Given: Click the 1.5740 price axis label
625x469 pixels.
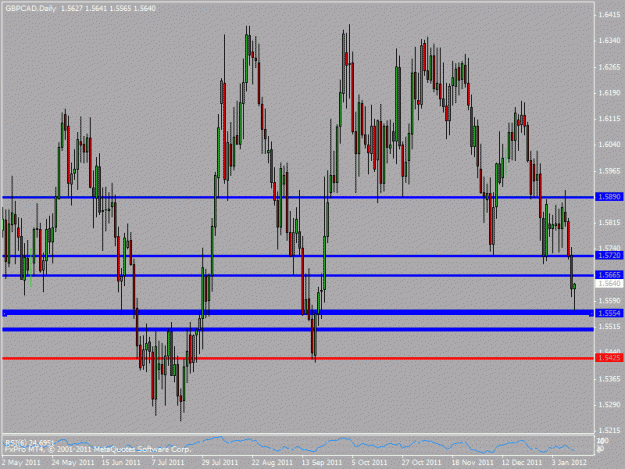Looking at the screenshot, I should tap(609, 248).
